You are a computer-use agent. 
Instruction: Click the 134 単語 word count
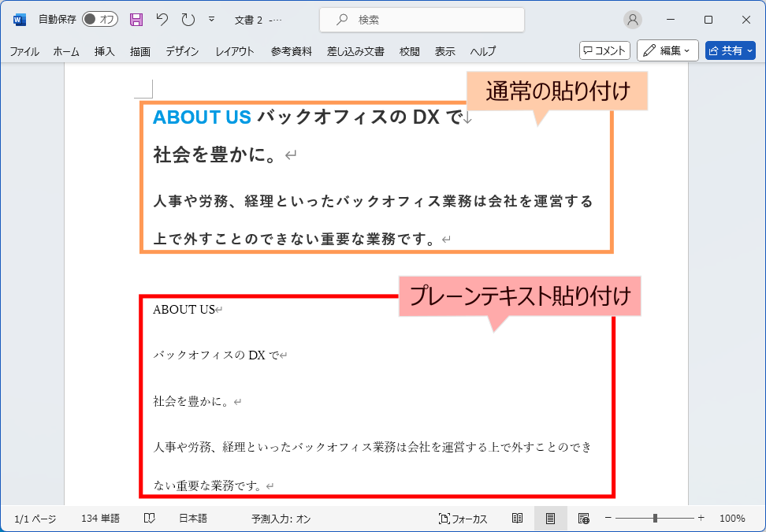pos(100,519)
